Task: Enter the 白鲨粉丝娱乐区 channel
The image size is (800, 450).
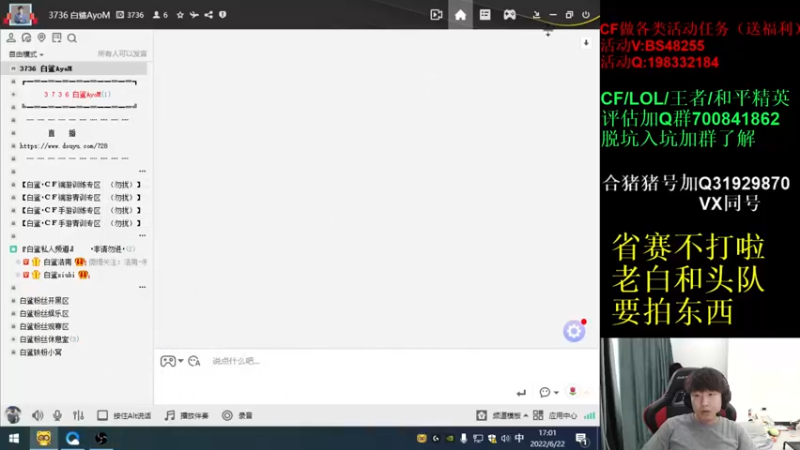Action: coord(44,314)
